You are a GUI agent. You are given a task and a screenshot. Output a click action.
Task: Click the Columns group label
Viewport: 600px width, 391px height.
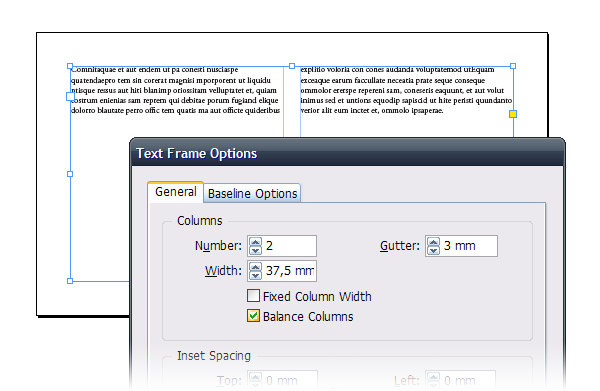coord(199,221)
